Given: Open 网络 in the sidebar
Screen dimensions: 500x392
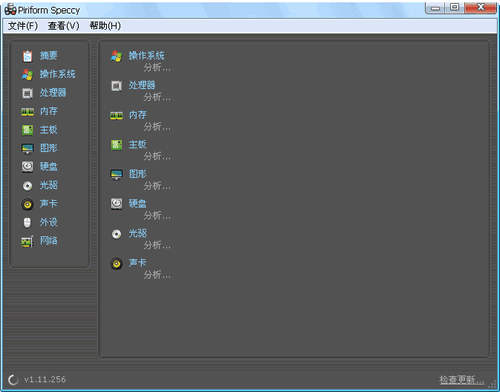Looking at the screenshot, I should (49, 240).
